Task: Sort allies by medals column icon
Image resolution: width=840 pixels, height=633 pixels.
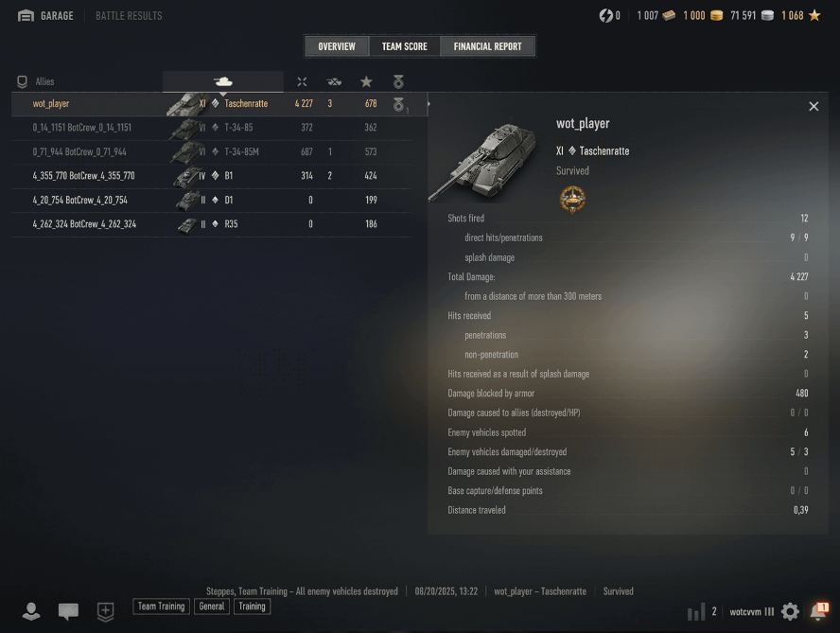Action: coord(398,81)
